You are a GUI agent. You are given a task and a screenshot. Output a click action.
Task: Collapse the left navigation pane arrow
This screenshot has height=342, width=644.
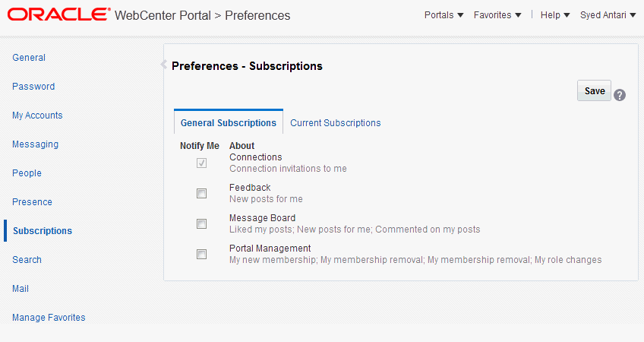click(x=163, y=65)
